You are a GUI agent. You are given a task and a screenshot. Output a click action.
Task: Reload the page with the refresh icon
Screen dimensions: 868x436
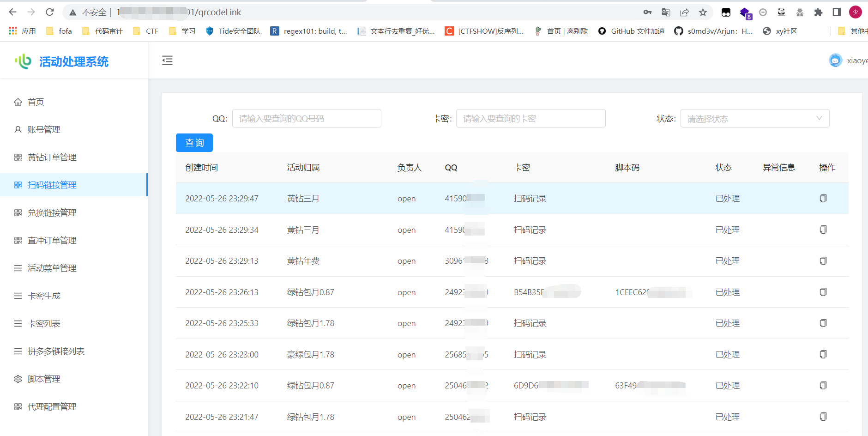(x=50, y=12)
